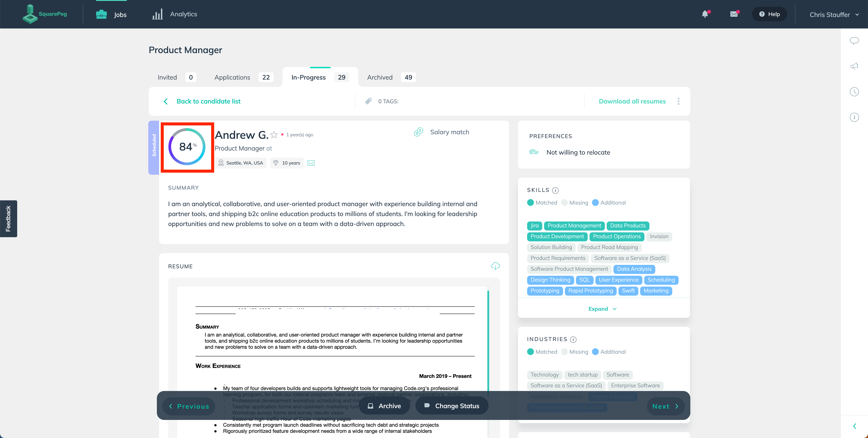Click the notification bell icon

click(705, 14)
